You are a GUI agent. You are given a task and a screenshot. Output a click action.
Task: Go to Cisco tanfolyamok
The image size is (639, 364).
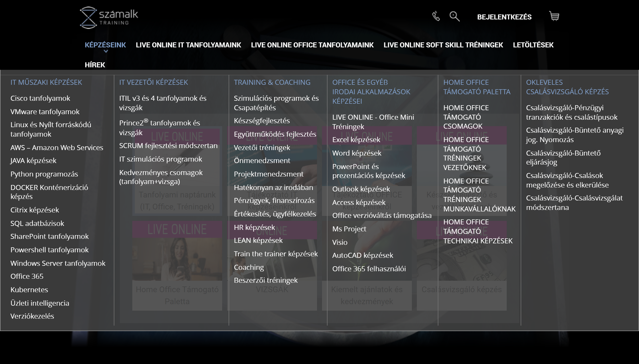40,98
